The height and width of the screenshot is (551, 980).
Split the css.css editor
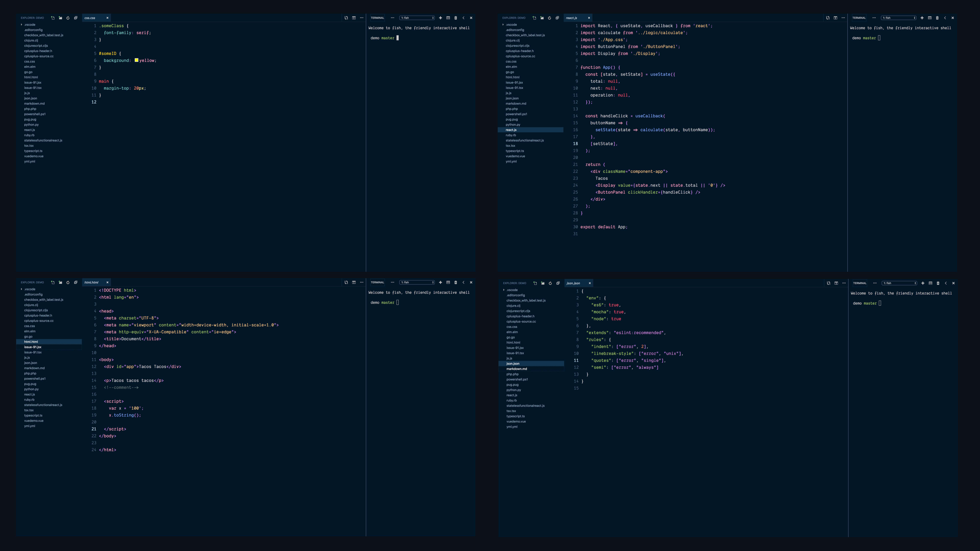pos(354,18)
